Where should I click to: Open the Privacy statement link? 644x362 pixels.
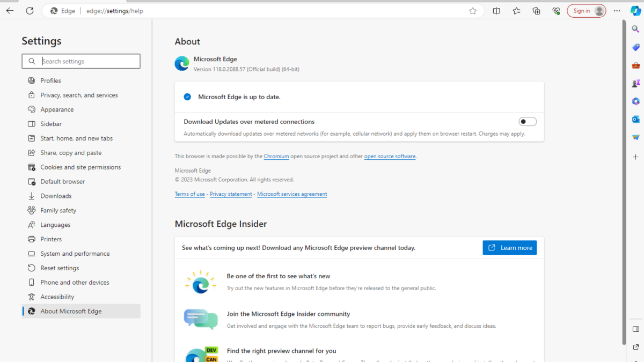(x=231, y=194)
